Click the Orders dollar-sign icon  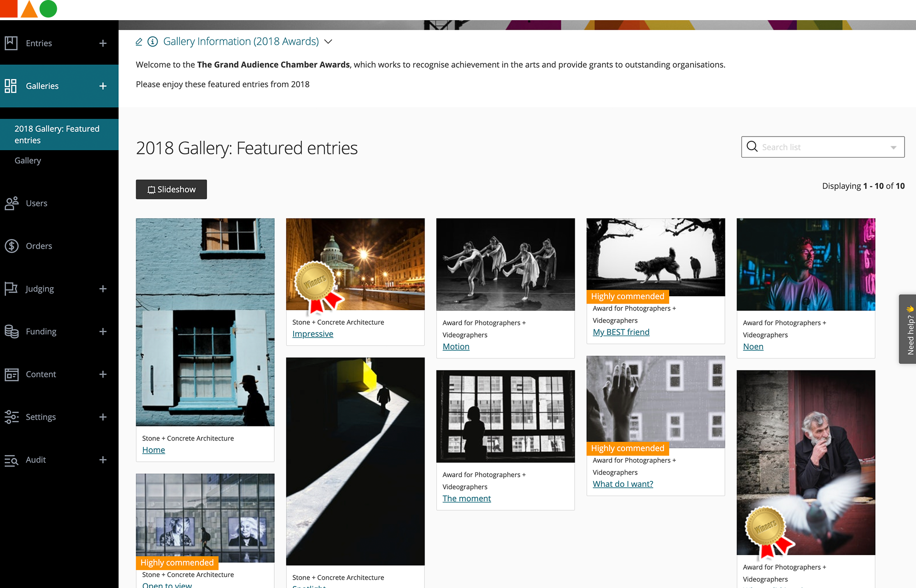click(11, 246)
